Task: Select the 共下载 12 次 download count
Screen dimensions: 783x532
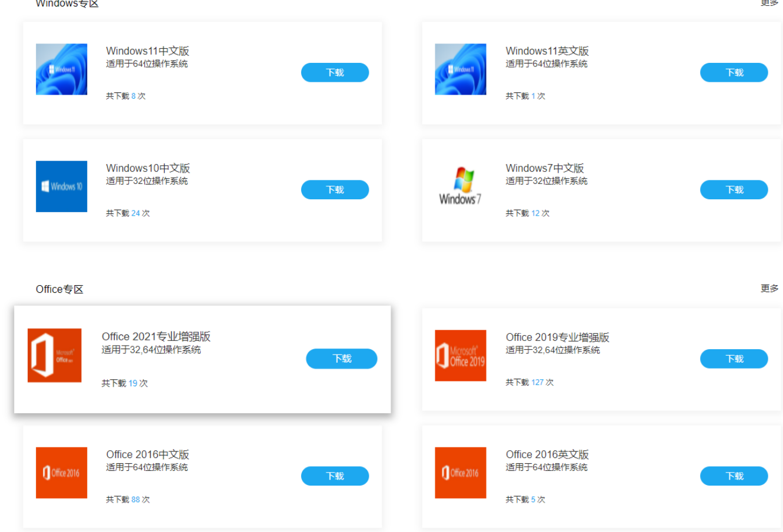Action: pyautogui.click(x=528, y=213)
